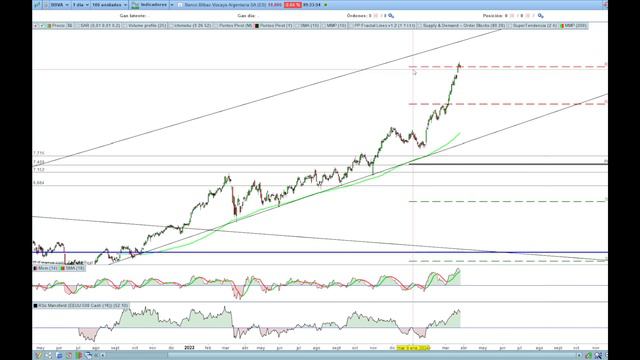
Task: Open the 1 día timeframe dropdown
Action: [x=81, y=5]
